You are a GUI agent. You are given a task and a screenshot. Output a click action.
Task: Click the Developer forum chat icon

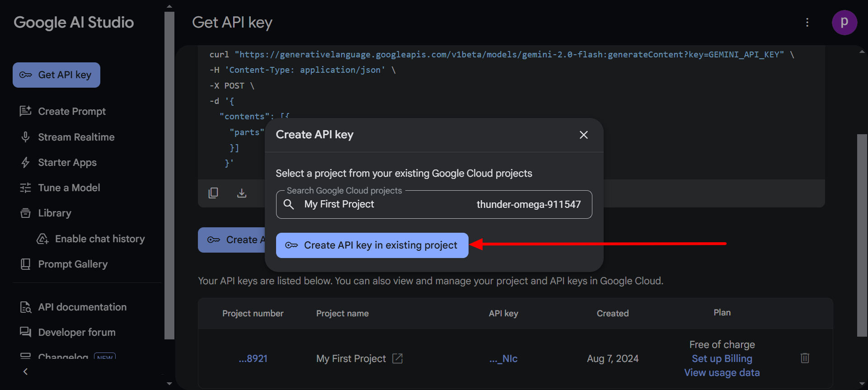tap(26, 332)
